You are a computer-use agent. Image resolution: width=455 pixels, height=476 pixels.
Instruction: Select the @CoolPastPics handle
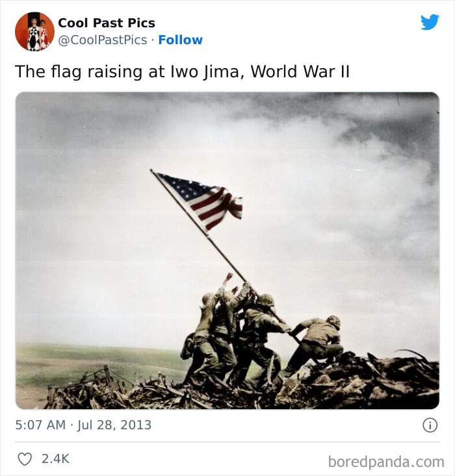click(103, 40)
